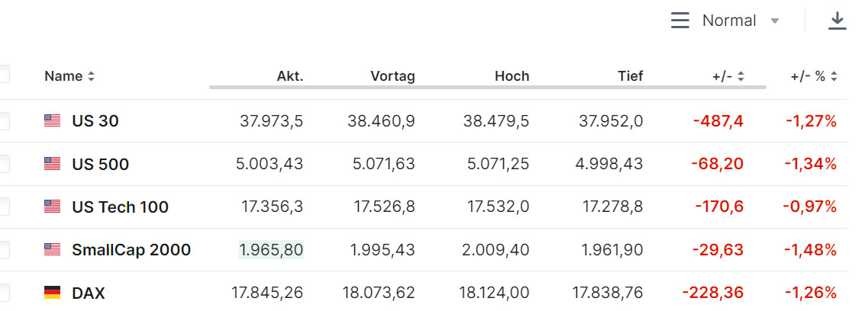This screenshot has width=868, height=311.
Task: Open the Normal view dropdown
Action: [x=739, y=21]
